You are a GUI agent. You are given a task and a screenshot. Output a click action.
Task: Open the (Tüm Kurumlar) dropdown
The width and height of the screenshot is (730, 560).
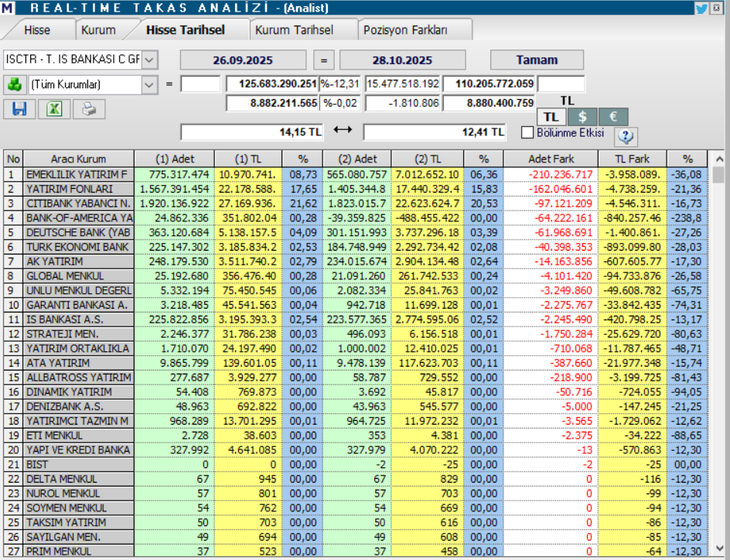pos(149,84)
